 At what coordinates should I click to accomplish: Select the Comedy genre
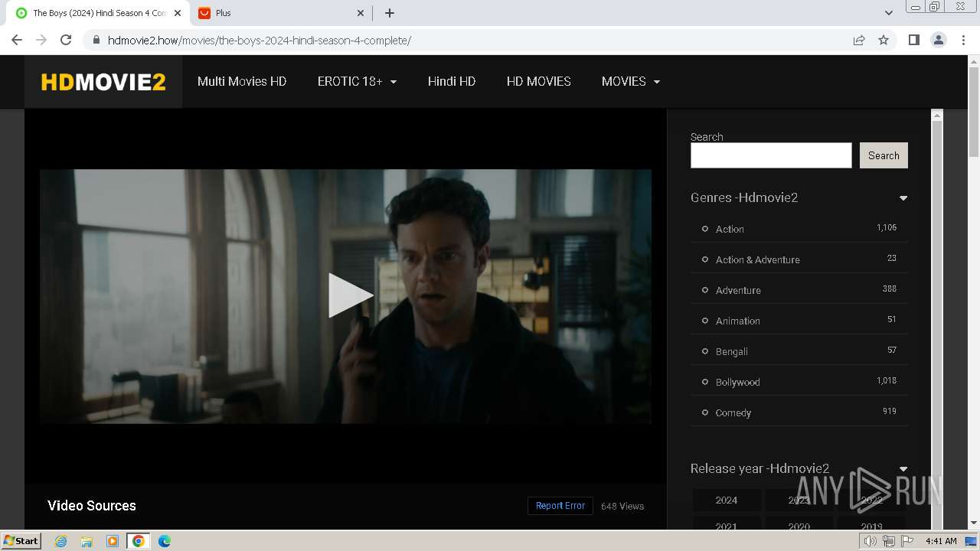click(x=733, y=412)
